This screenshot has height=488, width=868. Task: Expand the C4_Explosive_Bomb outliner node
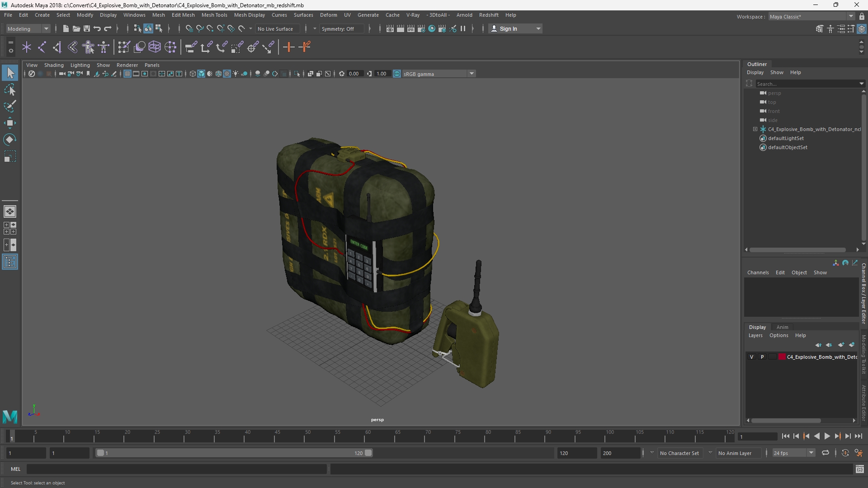click(x=755, y=129)
